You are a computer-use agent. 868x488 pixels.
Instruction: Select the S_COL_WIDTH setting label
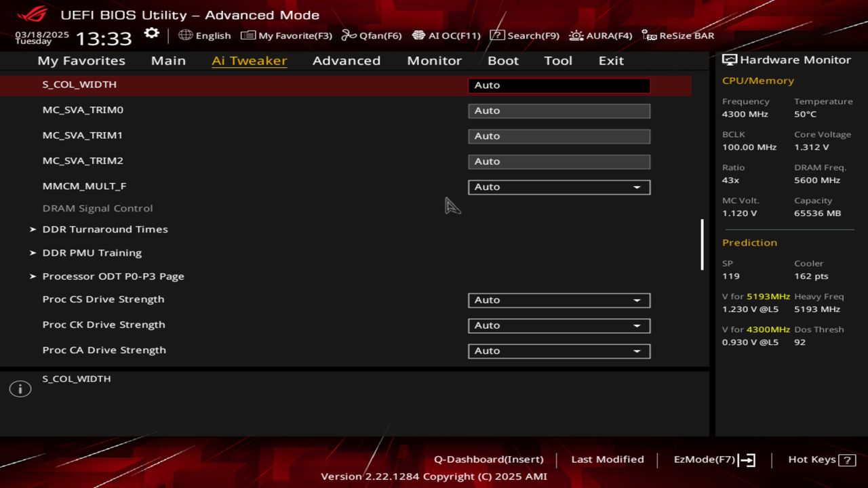(x=79, y=84)
